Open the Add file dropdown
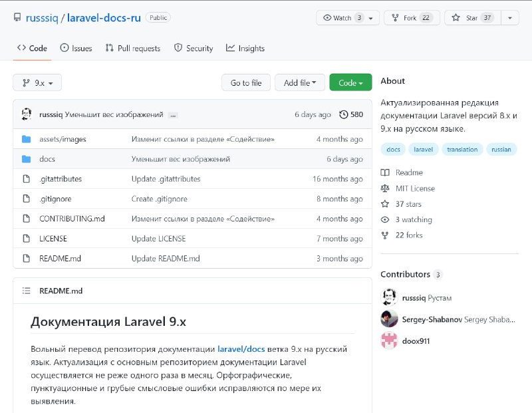Screen dimensions: 532x413 pos(300,83)
